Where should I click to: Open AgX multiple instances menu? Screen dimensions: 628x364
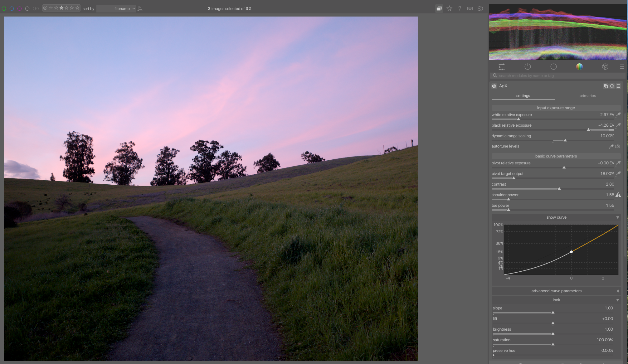606,86
